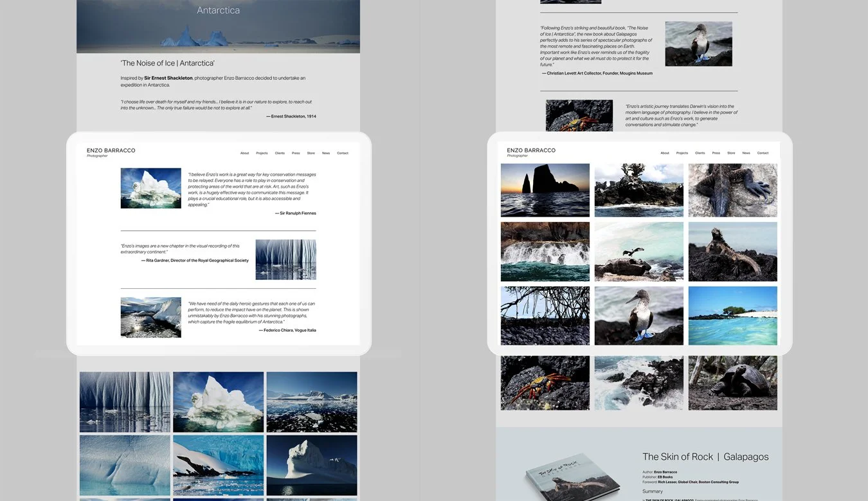Screen dimensions: 868x501
Task: Select the striped ice wall photo in the Antarctica gallery grid
Action: [x=125, y=402]
